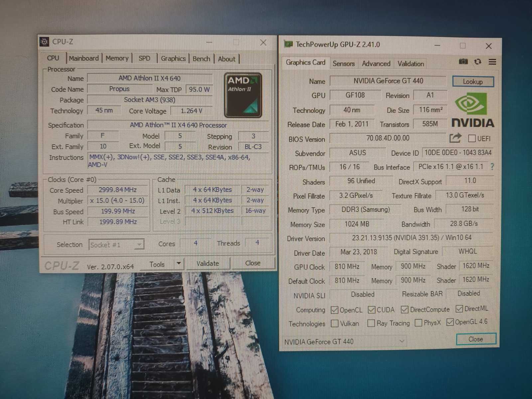Click the Memory Type value DDR3 (Samsung)
The width and height of the screenshot is (532, 399).
tap(365, 209)
